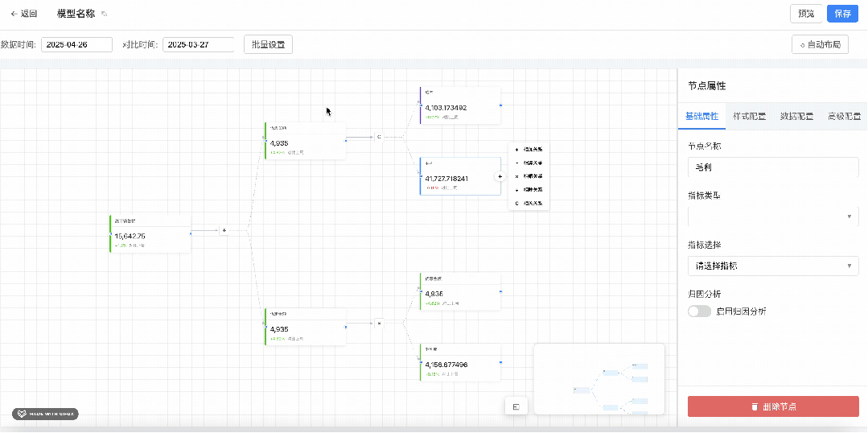The width and height of the screenshot is (868, 433).
Task: Click the 保存 button
Action: coord(842,14)
